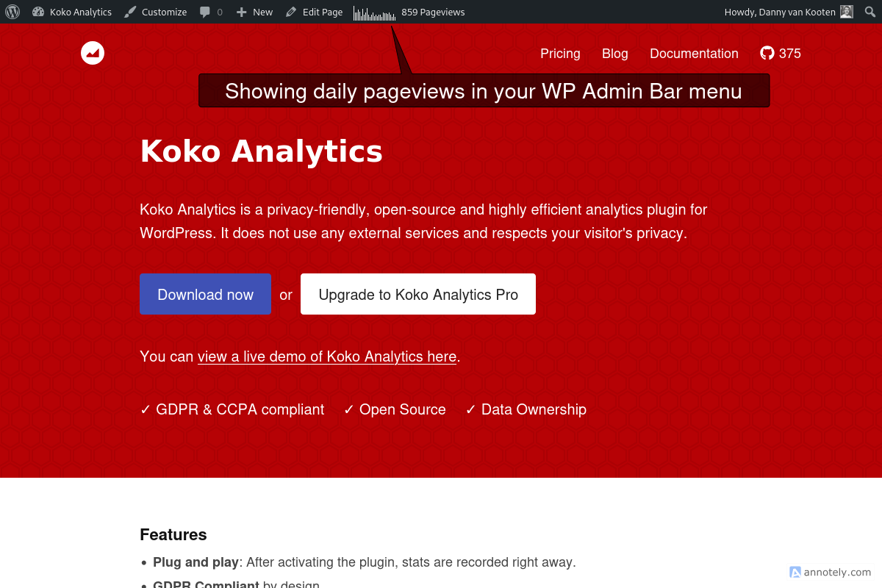Click the GitHub icon in navigation
This screenshot has width=882, height=588.
(x=767, y=53)
